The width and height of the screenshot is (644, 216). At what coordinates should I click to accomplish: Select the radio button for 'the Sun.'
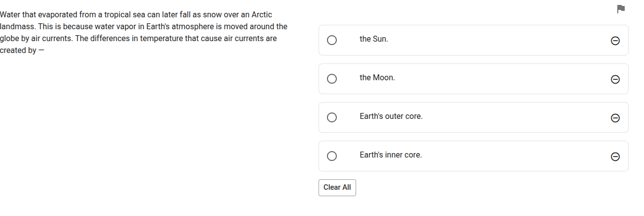[332, 40]
